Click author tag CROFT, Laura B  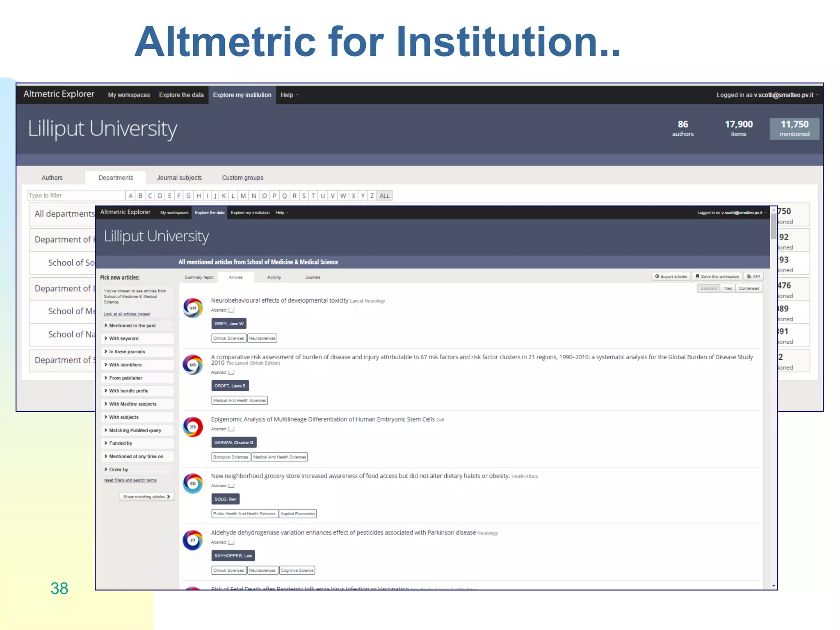(230, 386)
